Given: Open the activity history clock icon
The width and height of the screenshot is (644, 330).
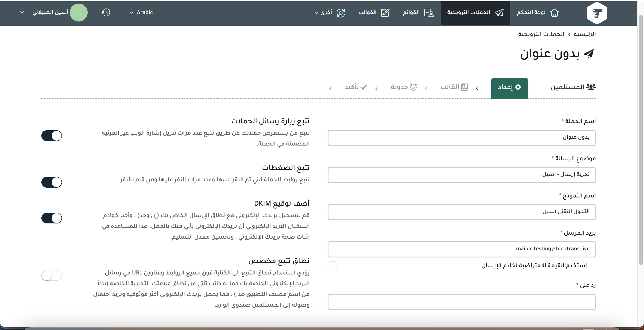Looking at the screenshot, I should pyautogui.click(x=106, y=12).
